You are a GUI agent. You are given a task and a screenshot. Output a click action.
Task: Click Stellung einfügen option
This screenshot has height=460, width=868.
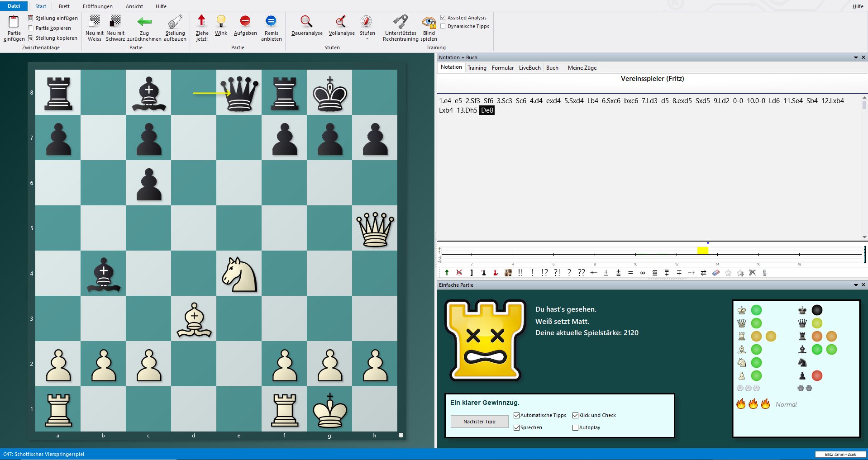point(53,18)
